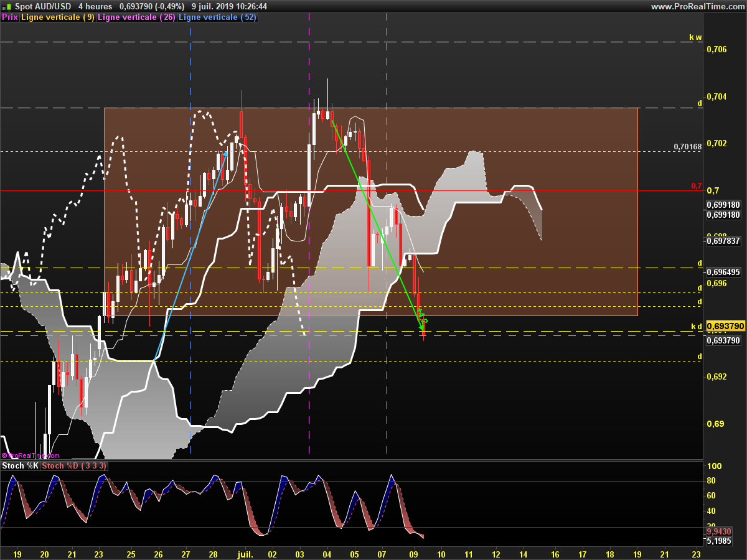Click the juil. date axis label
The width and height of the screenshot is (747, 560).
(x=246, y=553)
